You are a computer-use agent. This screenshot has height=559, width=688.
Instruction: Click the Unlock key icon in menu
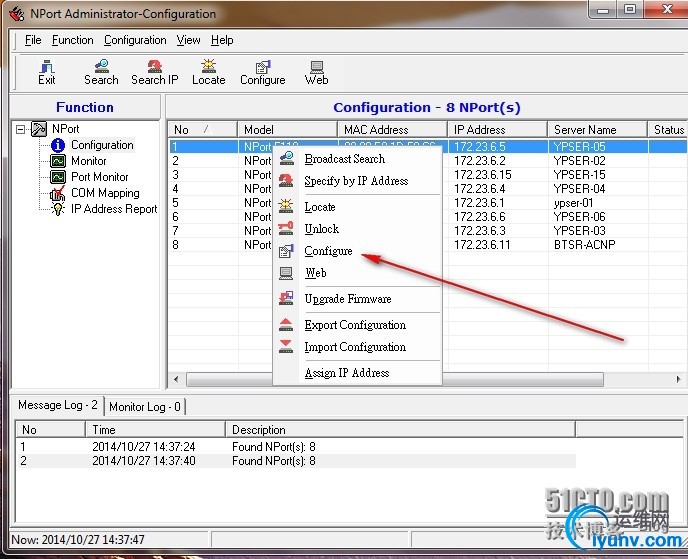[286, 228]
